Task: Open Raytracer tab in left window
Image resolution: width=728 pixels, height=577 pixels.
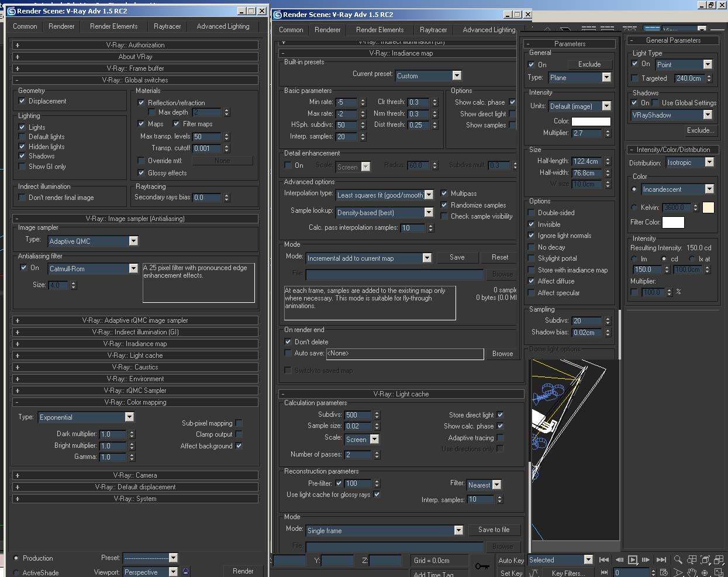Action: [167, 26]
